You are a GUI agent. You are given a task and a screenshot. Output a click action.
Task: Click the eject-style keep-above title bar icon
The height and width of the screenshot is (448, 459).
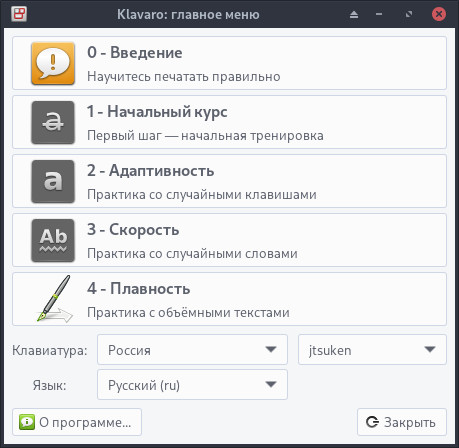click(354, 14)
